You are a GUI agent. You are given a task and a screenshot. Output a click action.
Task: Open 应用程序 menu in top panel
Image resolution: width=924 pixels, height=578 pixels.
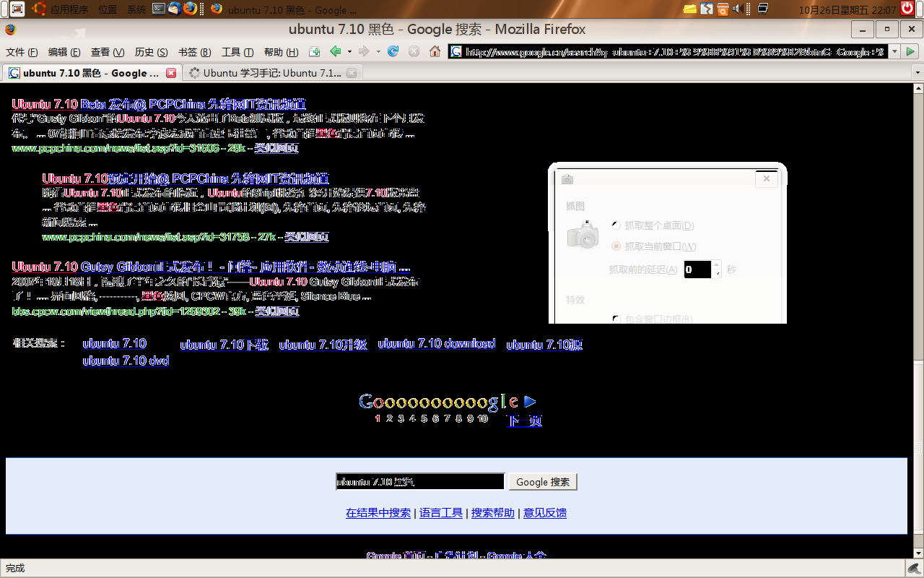click(x=69, y=9)
